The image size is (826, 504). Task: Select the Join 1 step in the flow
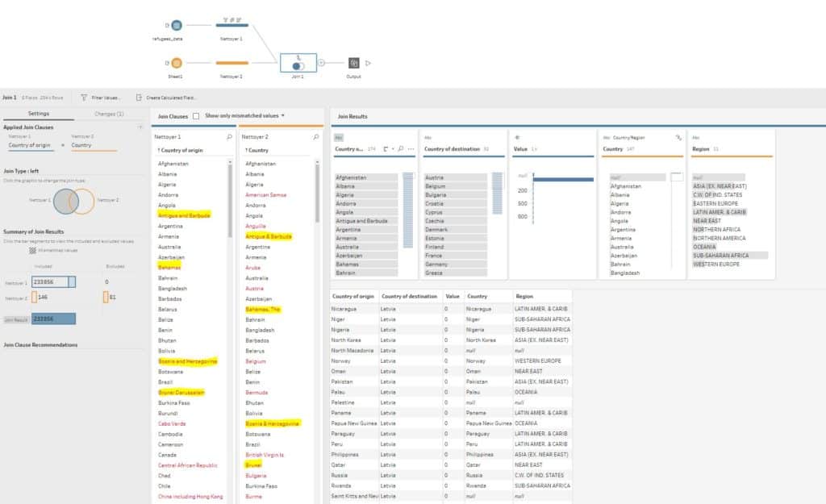pos(298,63)
